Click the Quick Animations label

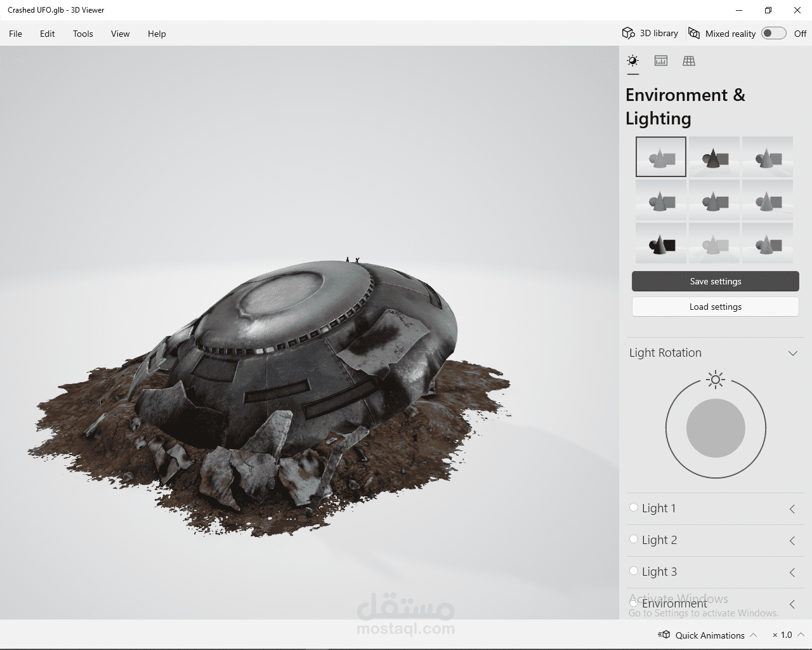[710, 635]
